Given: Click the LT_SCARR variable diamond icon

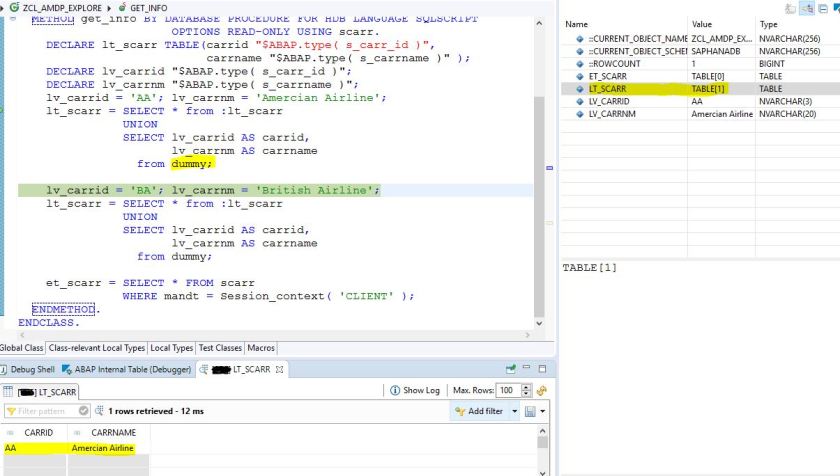Looking at the screenshot, I should click(580, 89).
